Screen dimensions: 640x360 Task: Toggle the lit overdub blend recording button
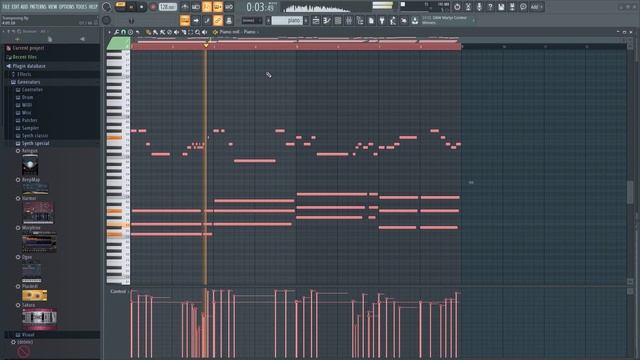tap(218, 7)
